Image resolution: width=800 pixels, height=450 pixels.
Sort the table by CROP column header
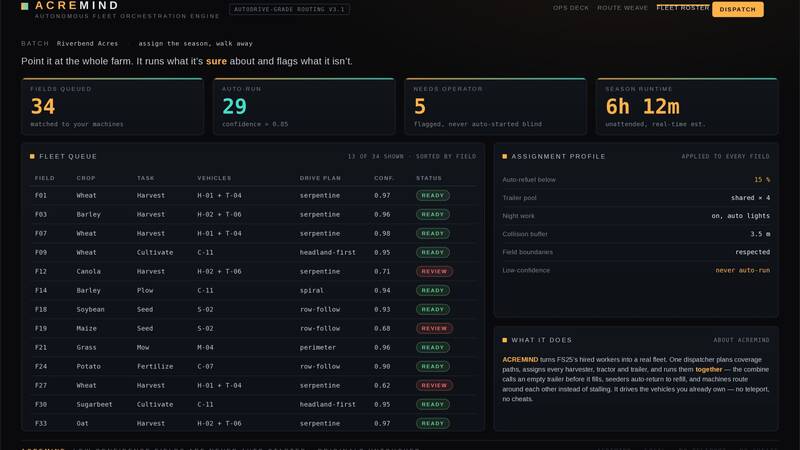pos(86,178)
